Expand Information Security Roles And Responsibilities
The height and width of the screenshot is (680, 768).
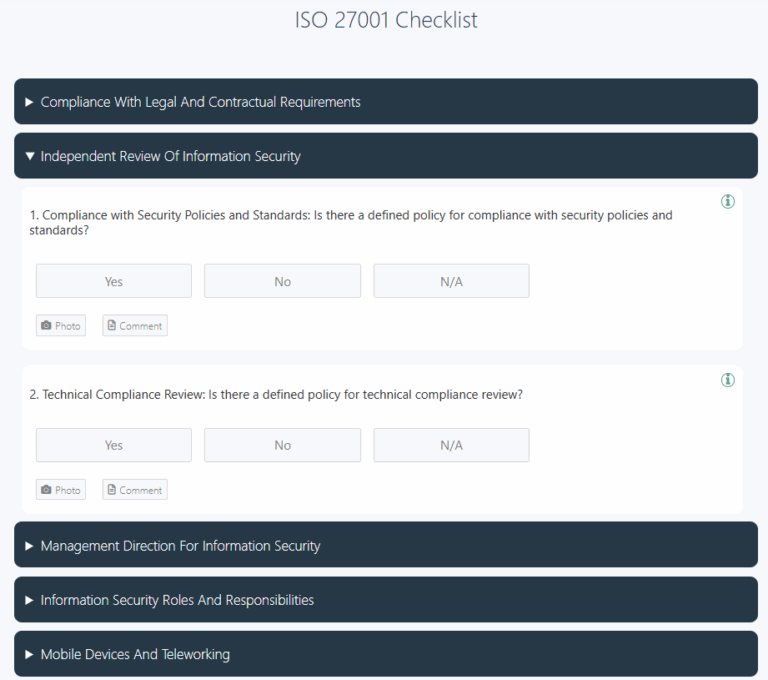pos(386,599)
